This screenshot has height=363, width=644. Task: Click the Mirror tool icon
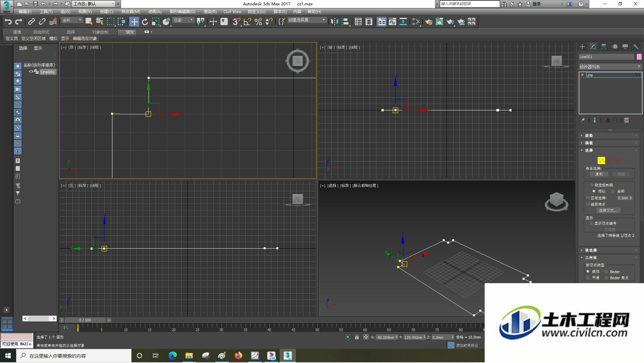(x=334, y=22)
